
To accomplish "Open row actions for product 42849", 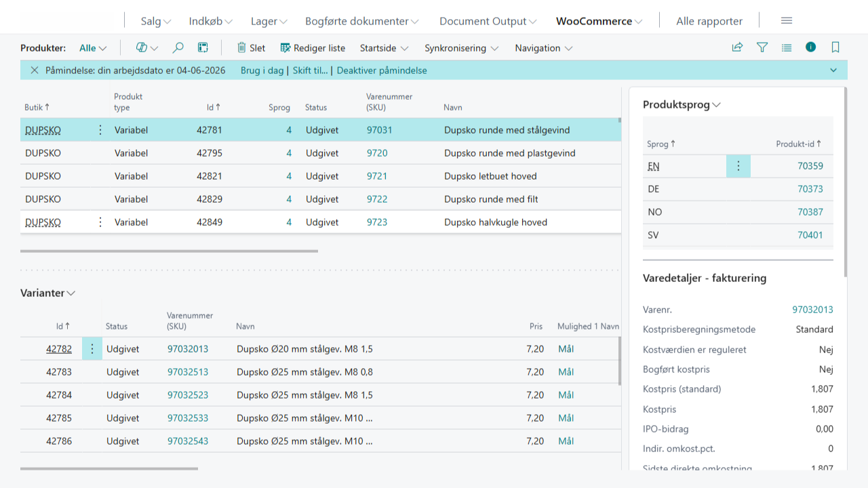I will [100, 222].
